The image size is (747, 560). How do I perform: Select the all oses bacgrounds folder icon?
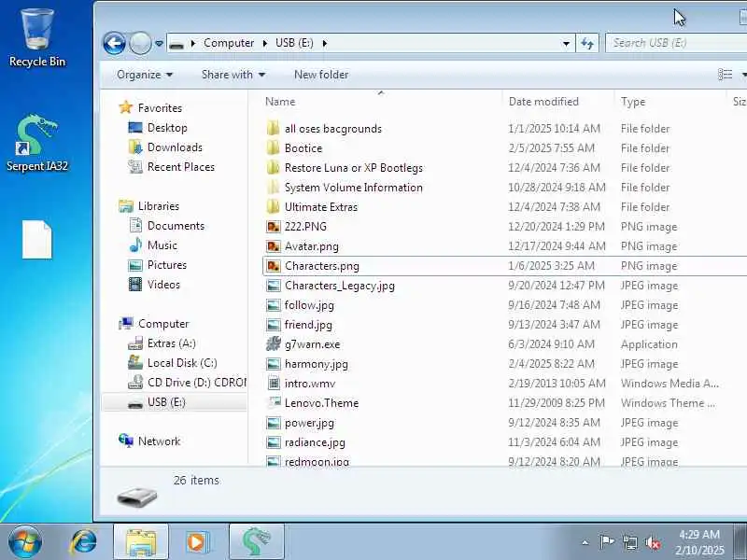coord(274,129)
